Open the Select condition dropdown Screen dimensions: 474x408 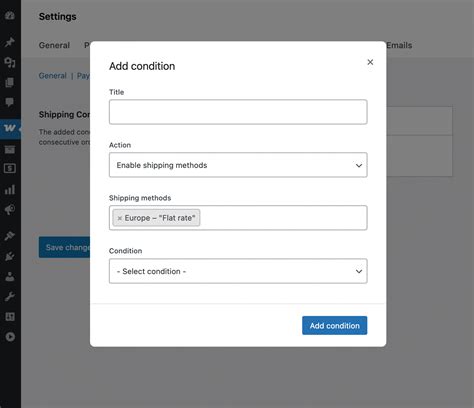(x=238, y=271)
